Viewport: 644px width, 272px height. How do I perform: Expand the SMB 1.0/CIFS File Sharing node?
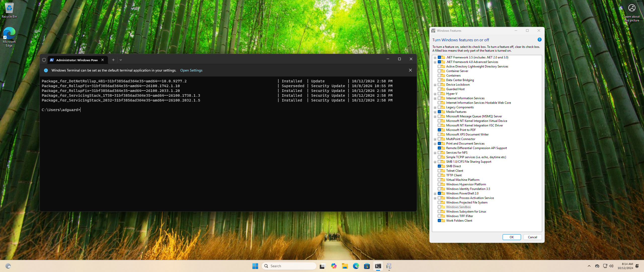pos(435,162)
